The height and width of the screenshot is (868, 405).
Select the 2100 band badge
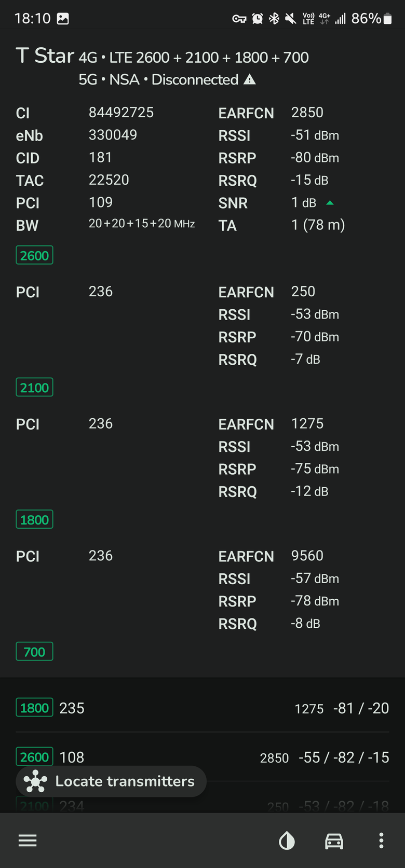pos(34,388)
